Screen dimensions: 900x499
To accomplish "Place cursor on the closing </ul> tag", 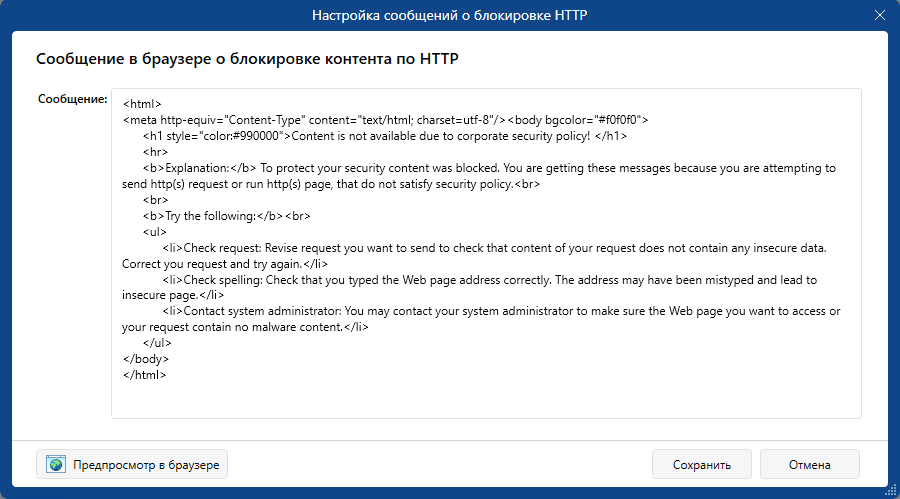I will point(157,343).
